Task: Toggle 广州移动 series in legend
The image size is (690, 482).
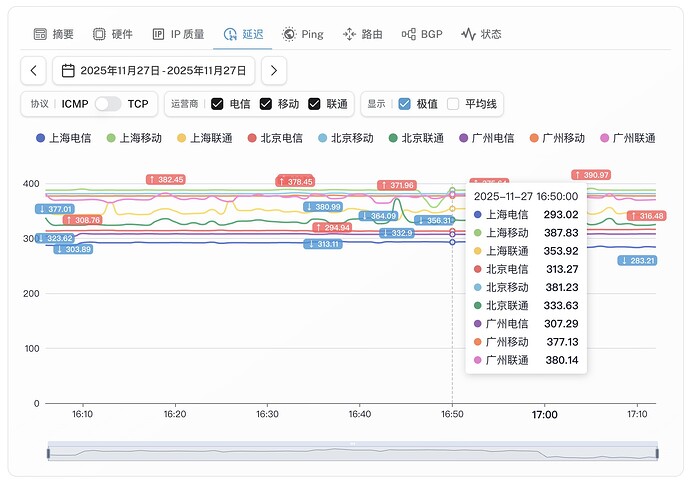Action: click(x=557, y=138)
